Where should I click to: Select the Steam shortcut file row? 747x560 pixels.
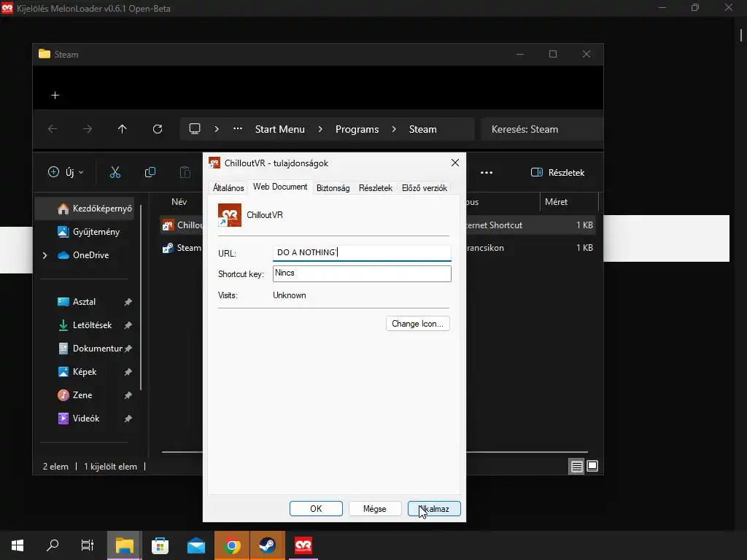[379, 248]
